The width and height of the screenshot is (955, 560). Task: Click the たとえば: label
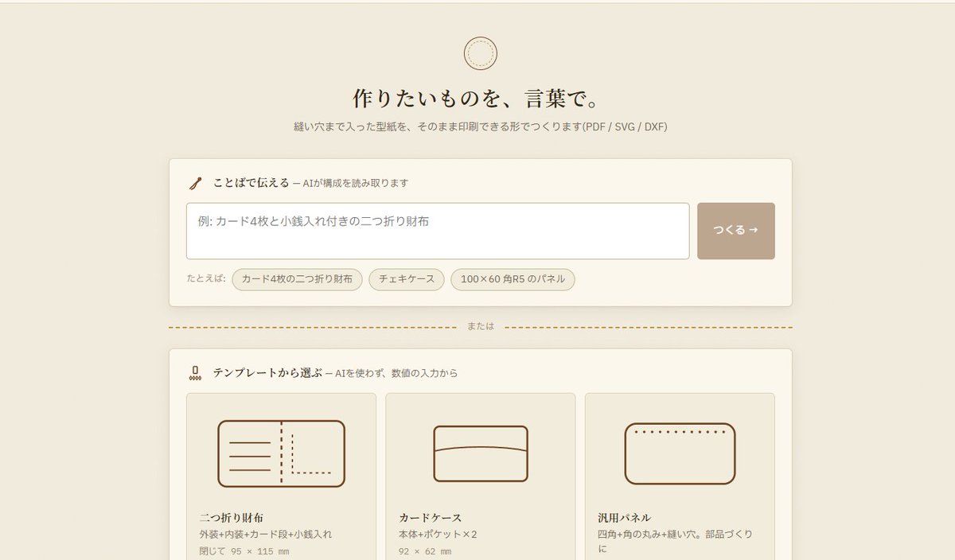(206, 279)
